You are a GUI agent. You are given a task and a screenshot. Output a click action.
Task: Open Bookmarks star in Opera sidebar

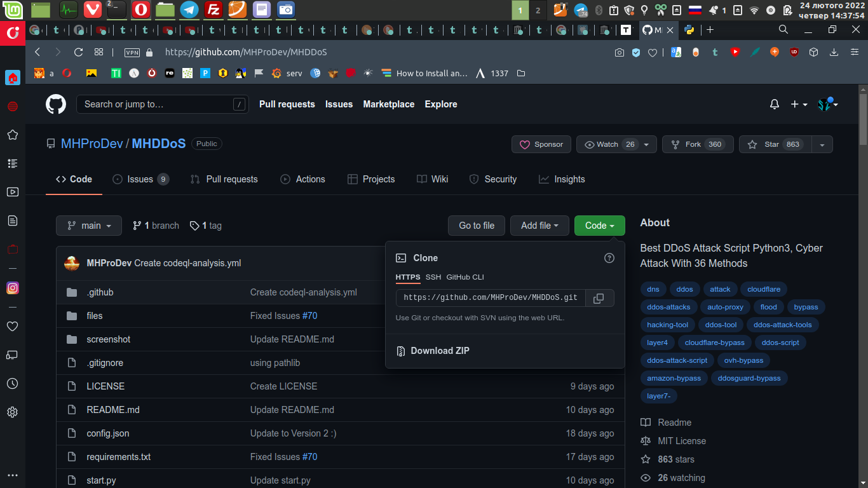(x=12, y=135)
